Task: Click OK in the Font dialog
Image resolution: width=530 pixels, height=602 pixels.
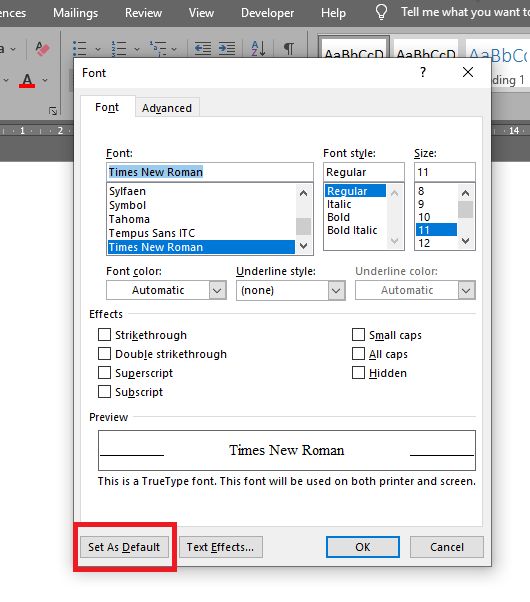Action: (363, 547)
